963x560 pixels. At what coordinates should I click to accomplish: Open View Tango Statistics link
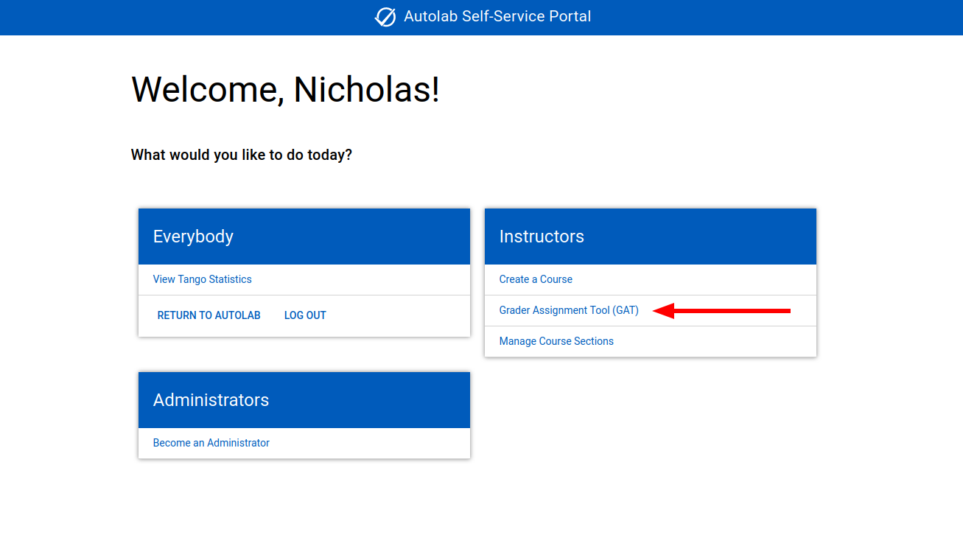[x=202, y=279]
